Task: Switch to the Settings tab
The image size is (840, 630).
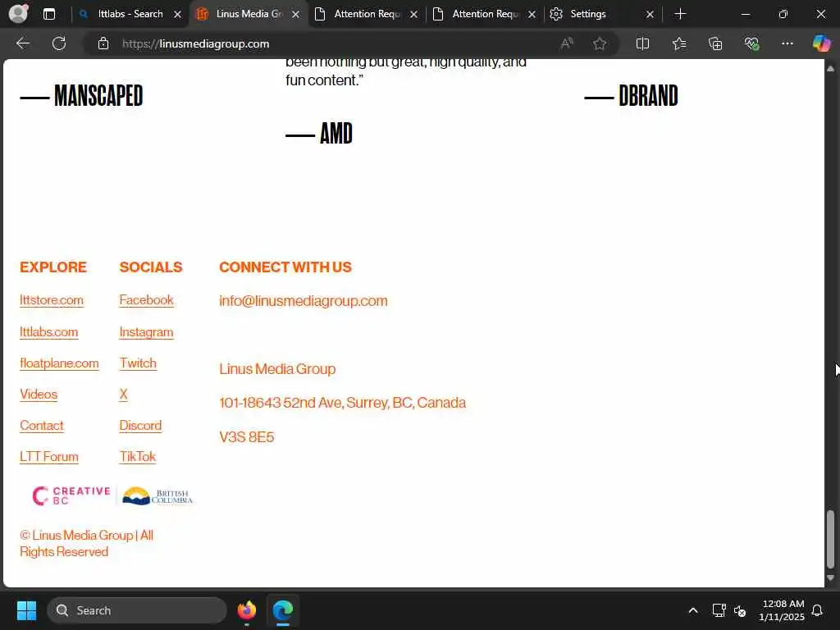Action: [603, 14]
